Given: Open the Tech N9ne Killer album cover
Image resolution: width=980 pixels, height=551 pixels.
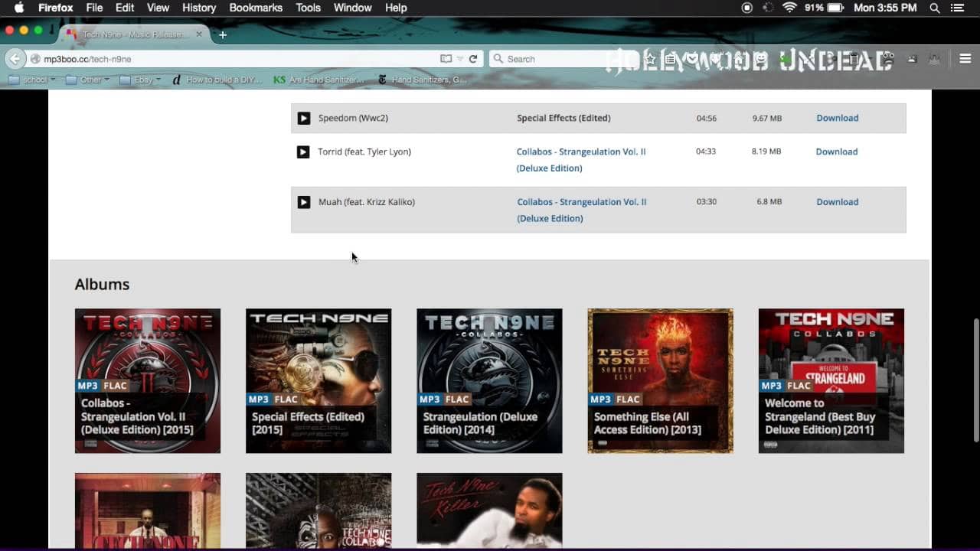Looking at the screenshot, I should (x=489, y=510).
